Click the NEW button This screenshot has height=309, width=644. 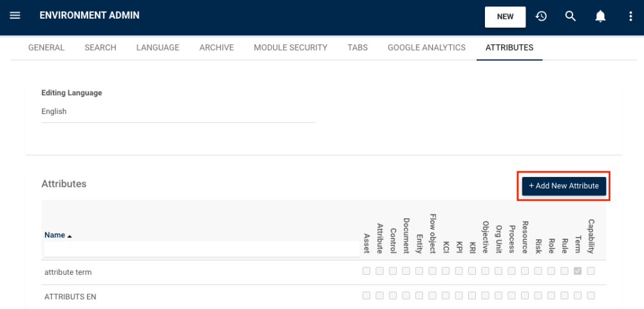(505, 17)
